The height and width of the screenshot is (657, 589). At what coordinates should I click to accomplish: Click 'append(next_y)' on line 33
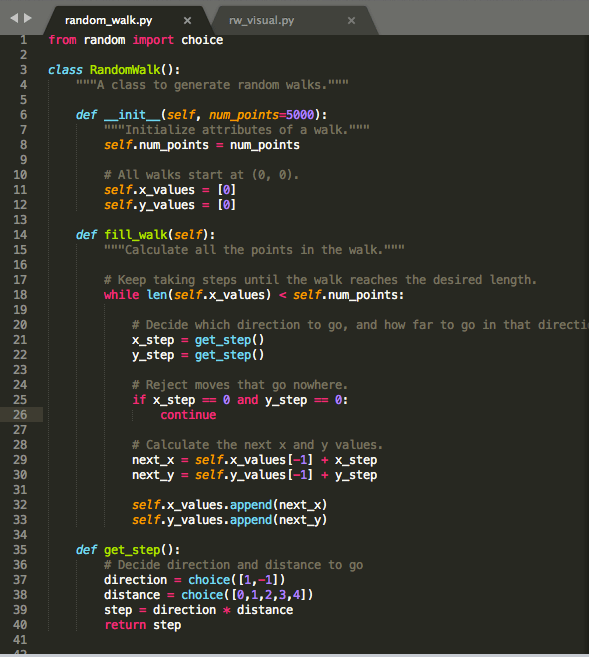coord(279,520)
